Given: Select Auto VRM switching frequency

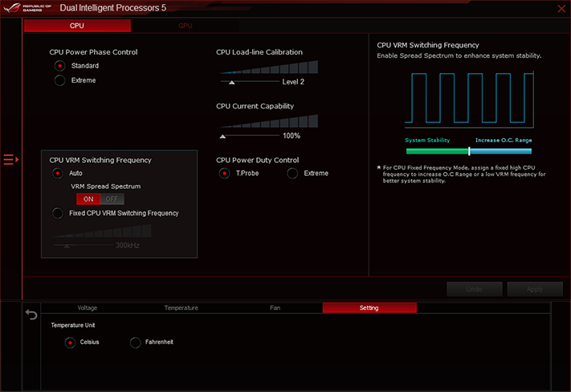Looking at the screenshot, I should (58, 174).
